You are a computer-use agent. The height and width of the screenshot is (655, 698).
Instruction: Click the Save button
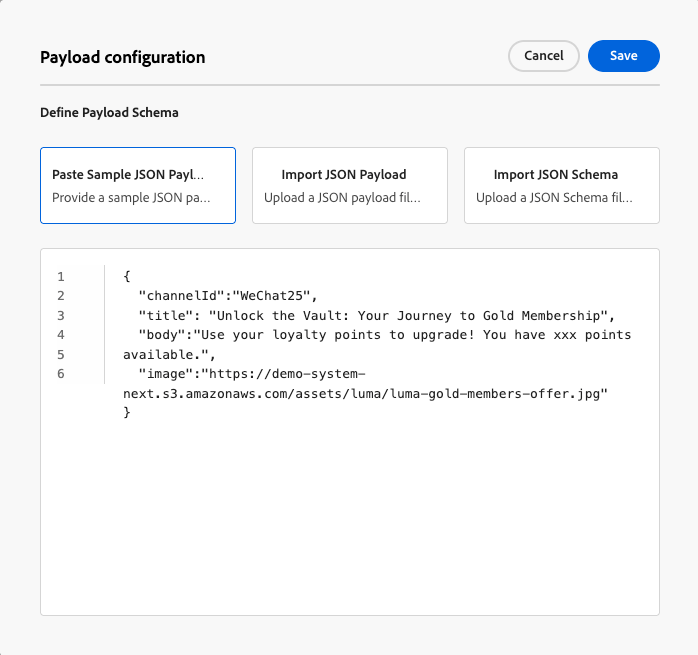(624, 56)
